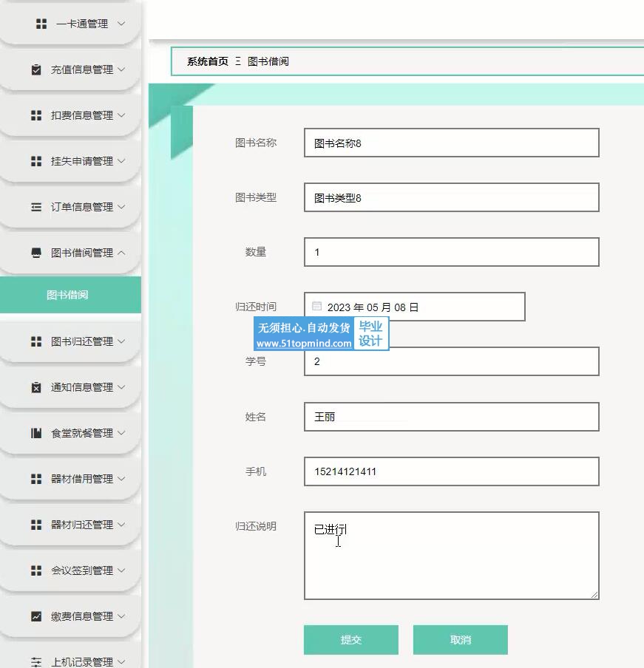This screenshot has width=644, height=668.
Task: Click the clipboard icon beside 充值信息管理
Action: 36,69
